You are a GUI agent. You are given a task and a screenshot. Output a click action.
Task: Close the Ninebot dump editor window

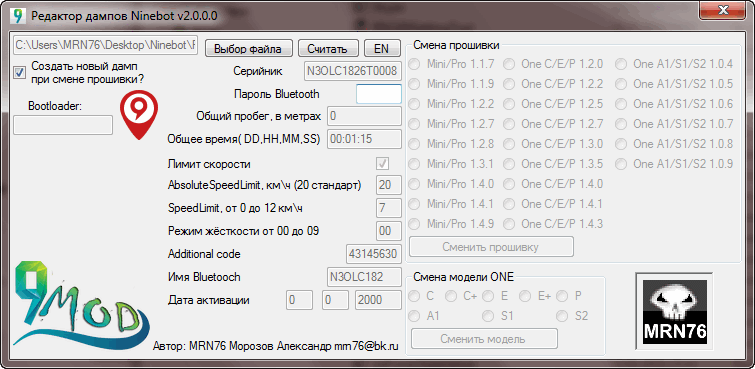(722, 10)
